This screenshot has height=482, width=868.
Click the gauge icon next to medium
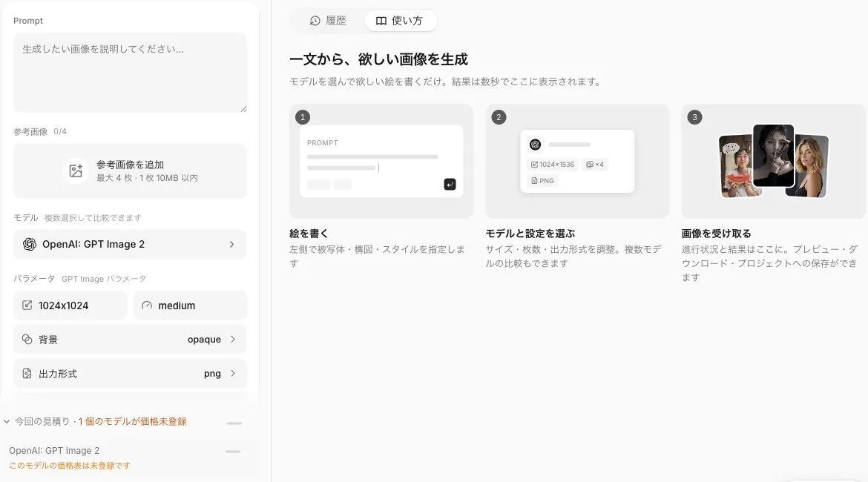click(x=147, y=306)
